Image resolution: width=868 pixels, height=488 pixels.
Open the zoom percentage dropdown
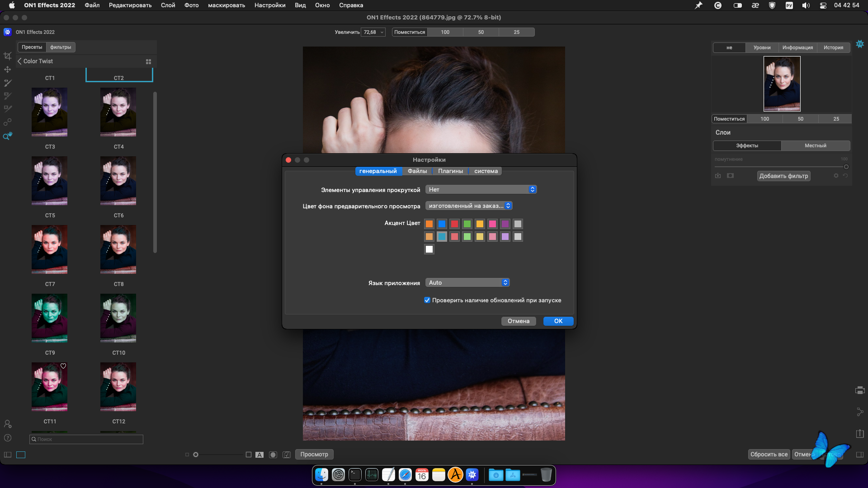coord(373,33)
